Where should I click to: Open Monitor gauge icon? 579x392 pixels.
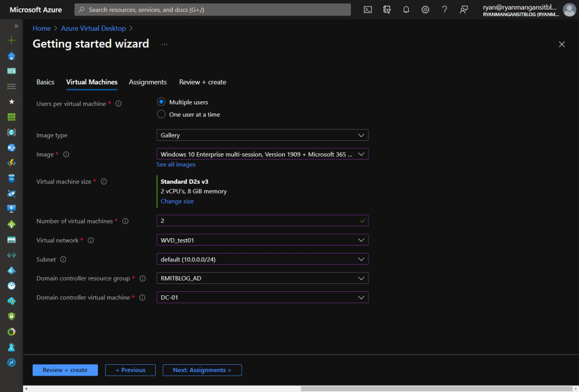pyautogui.click(x=11, y=286)
